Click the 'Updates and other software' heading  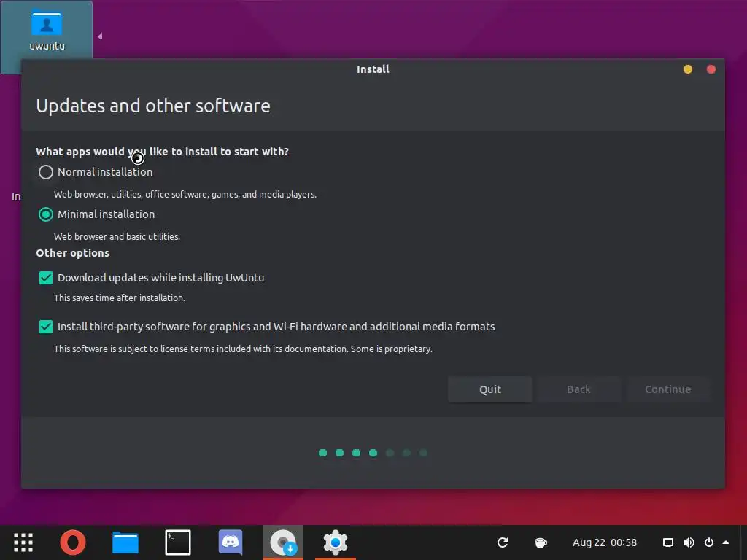coord(153,106)
